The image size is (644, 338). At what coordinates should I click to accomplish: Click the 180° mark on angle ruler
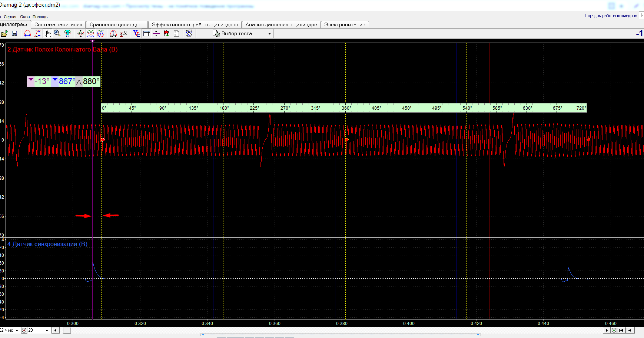224,108
